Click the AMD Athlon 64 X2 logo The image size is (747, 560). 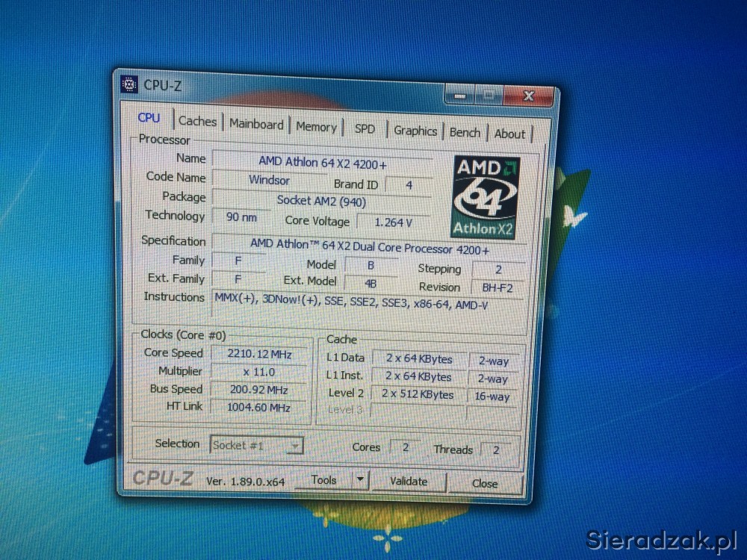click(486, 197)
